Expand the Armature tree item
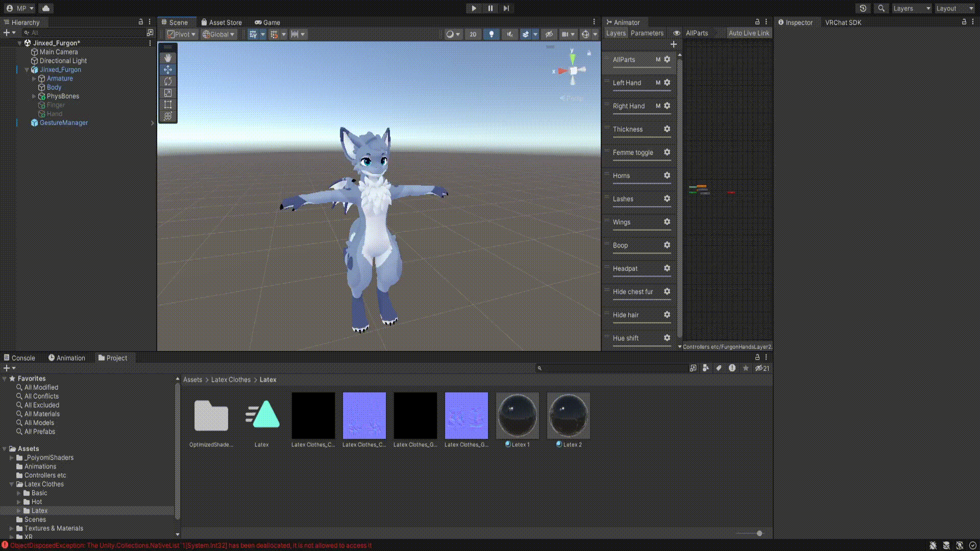This screenshot has width=980, height=551. coord(34,79)
